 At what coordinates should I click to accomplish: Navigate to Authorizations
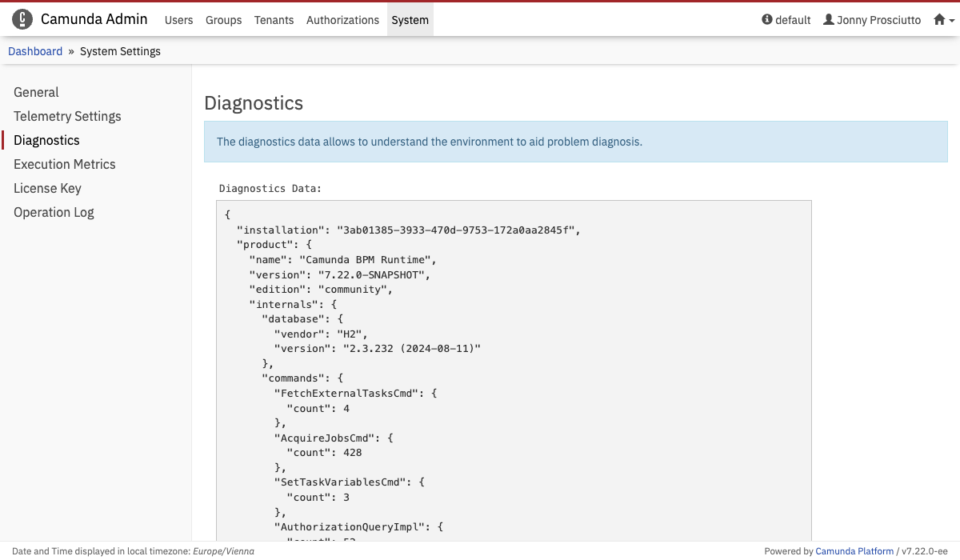coord(342,20)
